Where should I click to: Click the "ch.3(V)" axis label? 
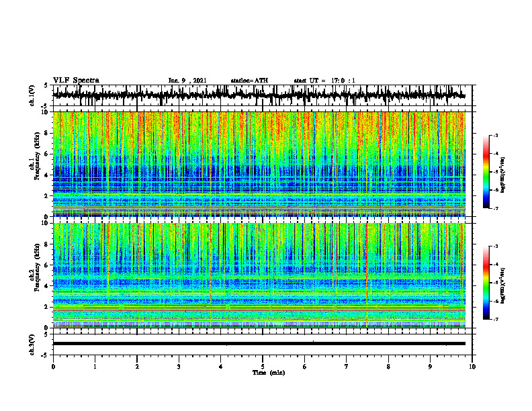32,345
